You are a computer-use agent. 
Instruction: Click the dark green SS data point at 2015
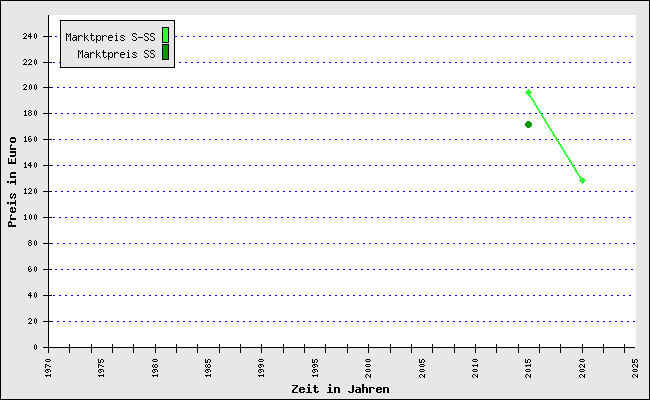tap(528, 124)
